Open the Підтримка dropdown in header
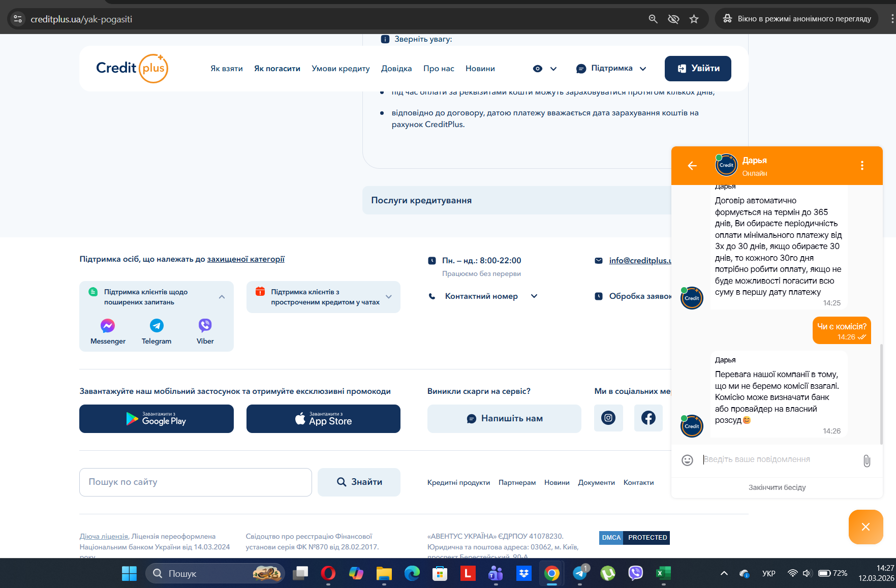This screenshot has width=896, height=588. (x=611, y=69)
